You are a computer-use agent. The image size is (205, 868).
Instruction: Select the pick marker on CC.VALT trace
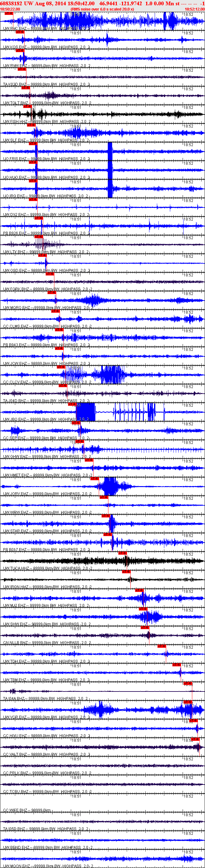coord(195,739)
